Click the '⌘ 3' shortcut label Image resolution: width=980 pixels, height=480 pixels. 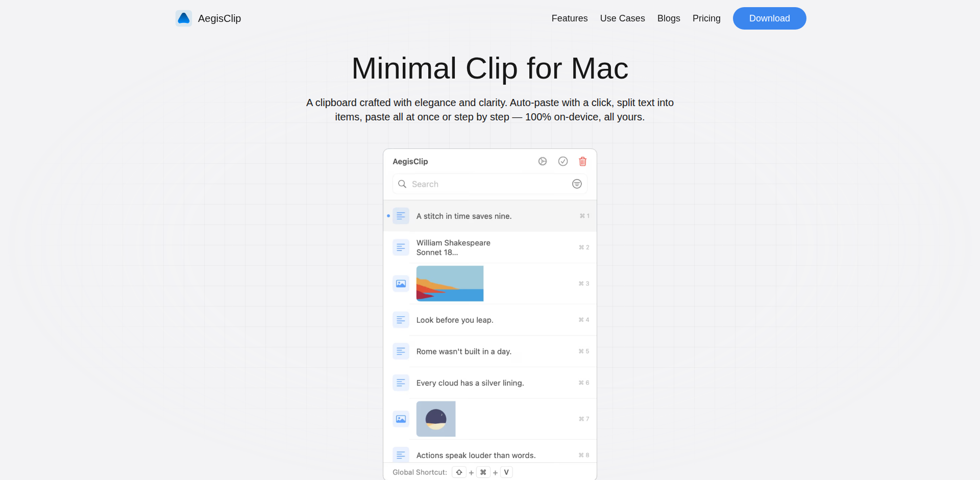coord(584,284)
